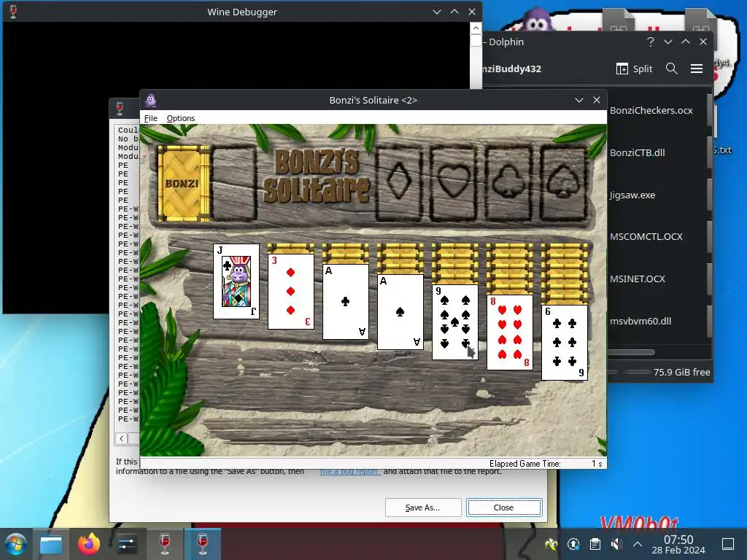The width and height of the screenshot is (747, 560).
Task: Click the nziBuddy432 breadcrumb in Dolphin
Action: point(511,69)
